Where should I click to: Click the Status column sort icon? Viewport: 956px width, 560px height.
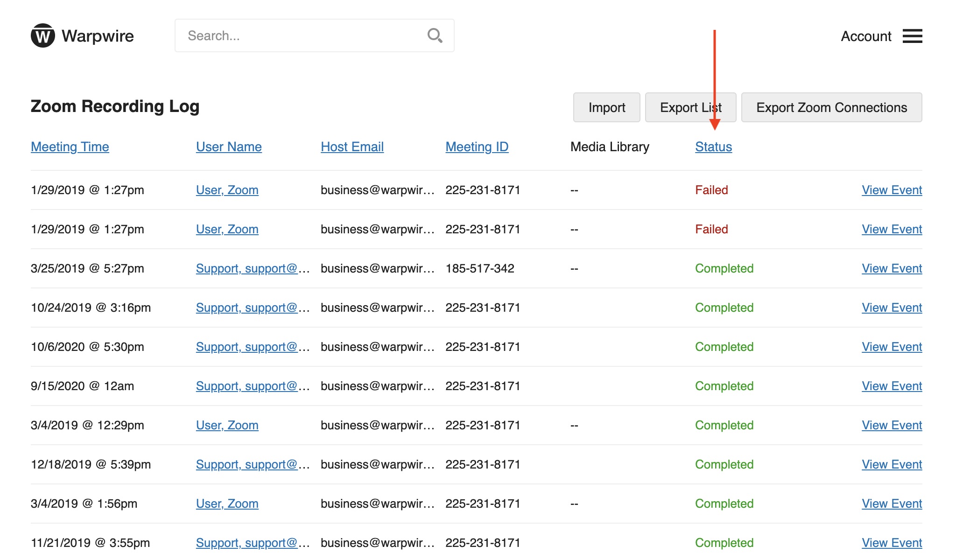coord(713,146)
